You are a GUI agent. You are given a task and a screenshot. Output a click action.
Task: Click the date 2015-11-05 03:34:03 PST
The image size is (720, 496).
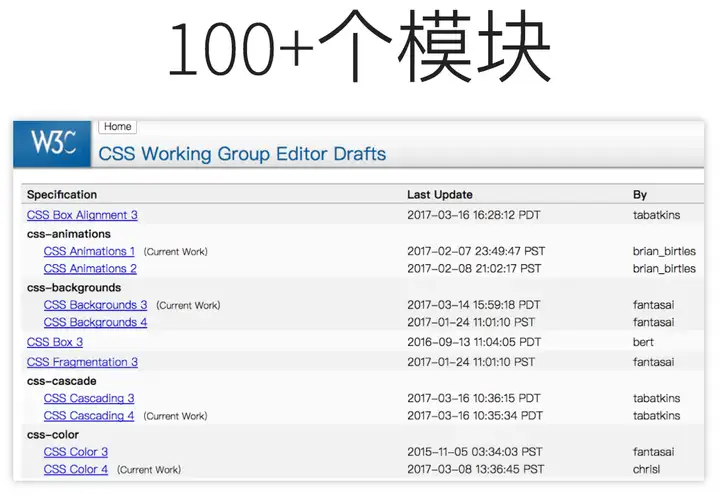475,452
